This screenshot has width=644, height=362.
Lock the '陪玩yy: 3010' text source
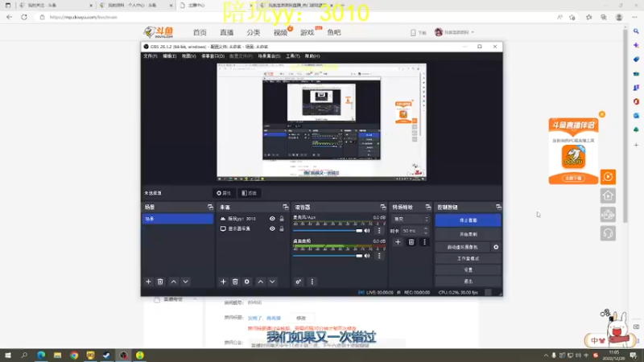click(x=282, y=219)
